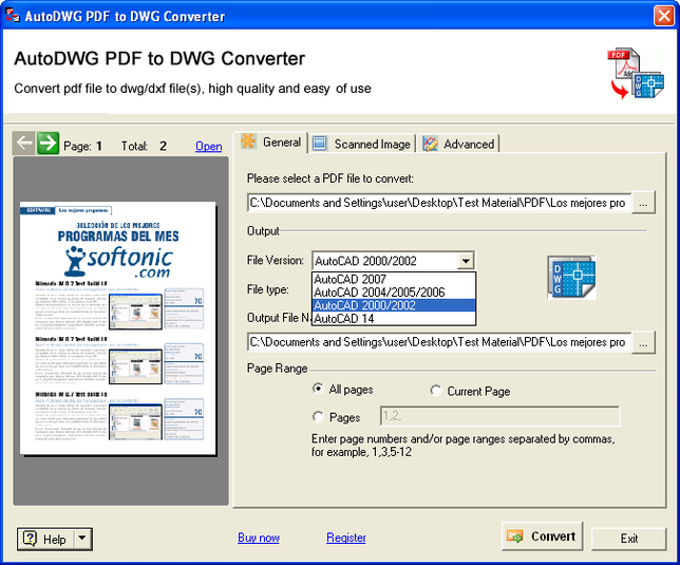Click the General tab asterisk icon
Image resolution: width=680 pixels, height=565 pixels.
click(248, 141)
